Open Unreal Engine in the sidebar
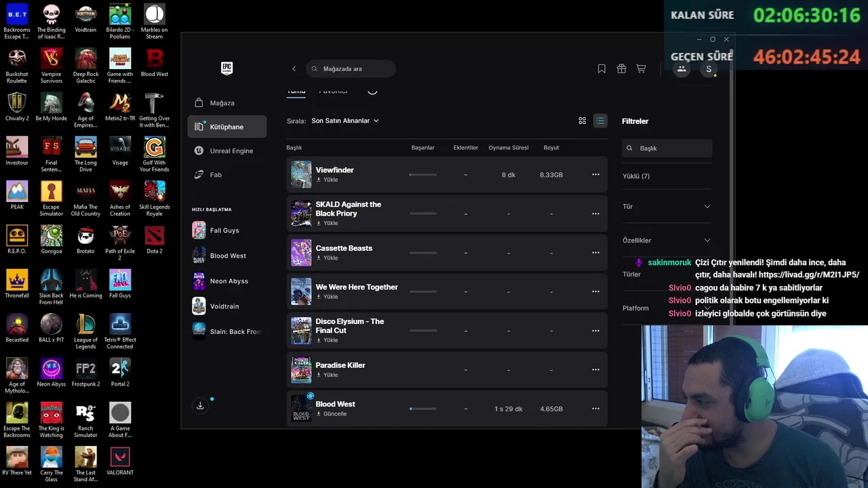The width and height of the screenshot is (868, 488). click(x=227, y=150)
